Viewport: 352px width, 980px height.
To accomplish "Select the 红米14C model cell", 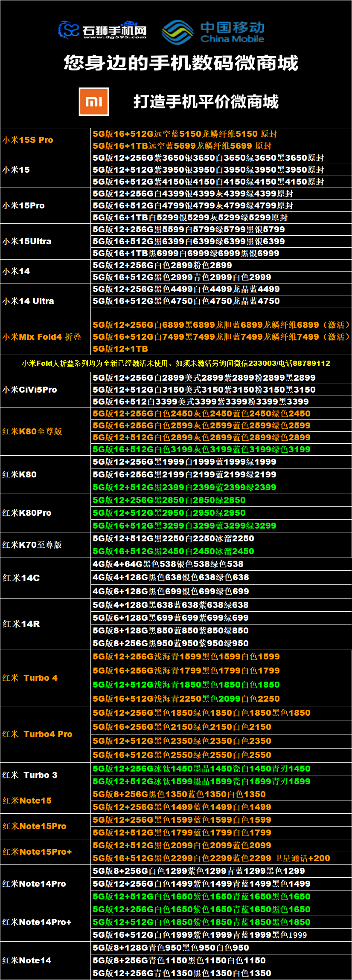I will tap(21, 578).
